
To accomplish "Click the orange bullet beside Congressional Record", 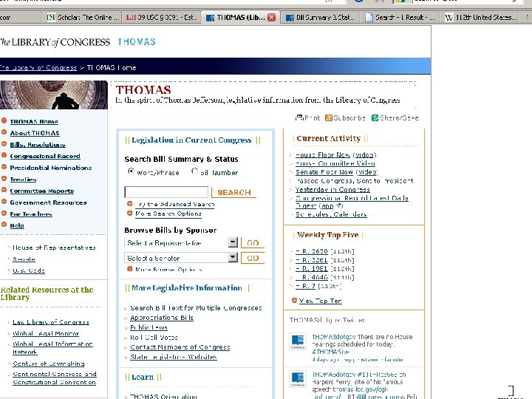I will coord(4,155).
